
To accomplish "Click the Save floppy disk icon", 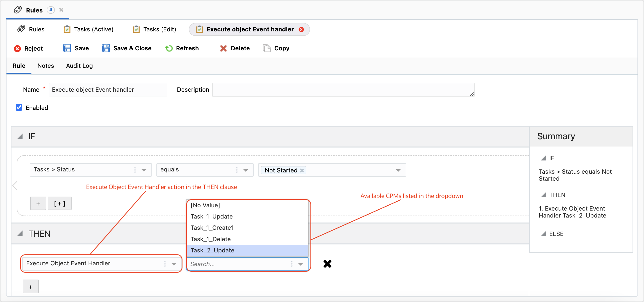I will (x=67, y=48).
